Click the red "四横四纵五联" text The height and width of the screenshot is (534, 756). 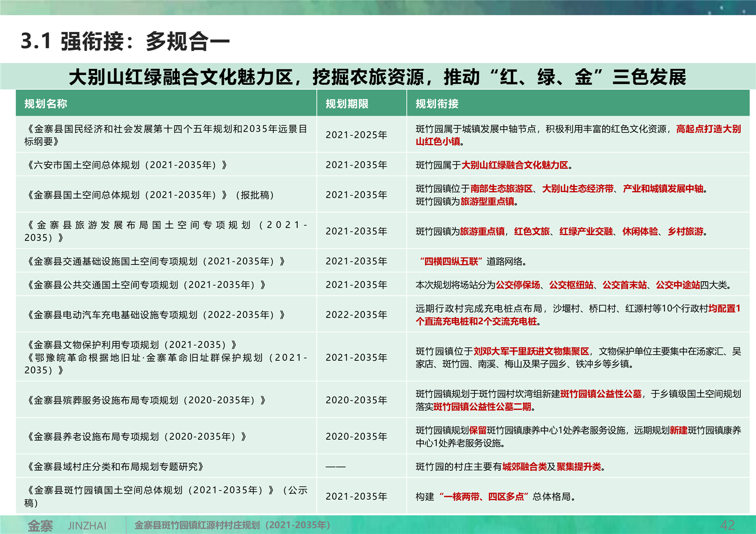[x=451, y=261]
